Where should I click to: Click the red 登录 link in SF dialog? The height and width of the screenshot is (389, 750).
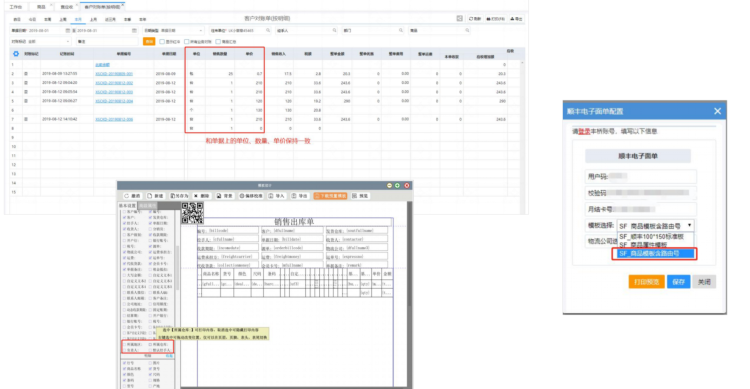click(584, 131)
